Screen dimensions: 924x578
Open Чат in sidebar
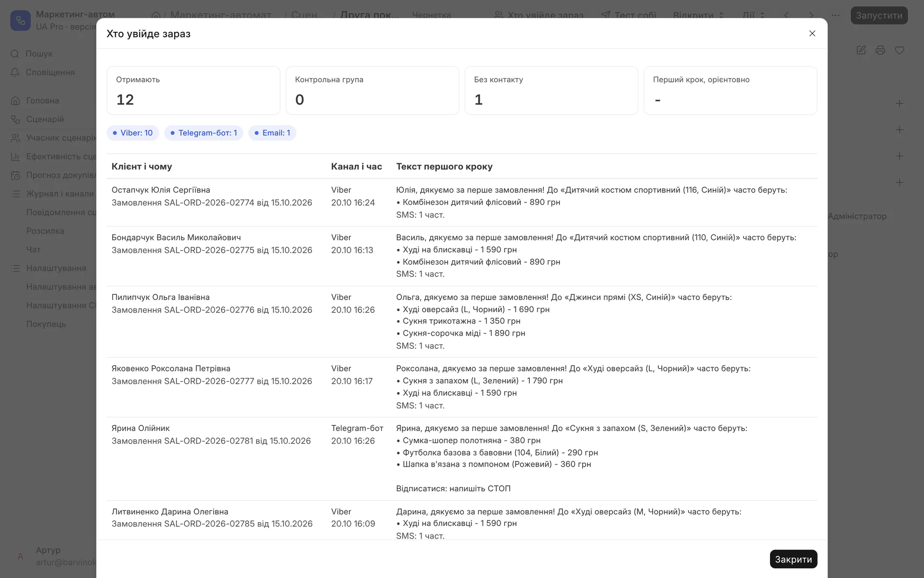(x=33, y=250)
